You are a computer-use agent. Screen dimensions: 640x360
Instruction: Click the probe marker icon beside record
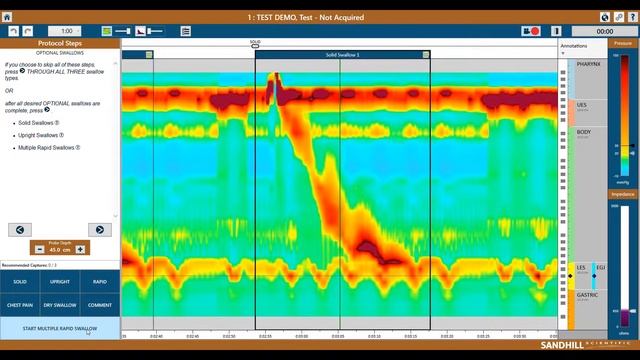click(x=556, y=31)
